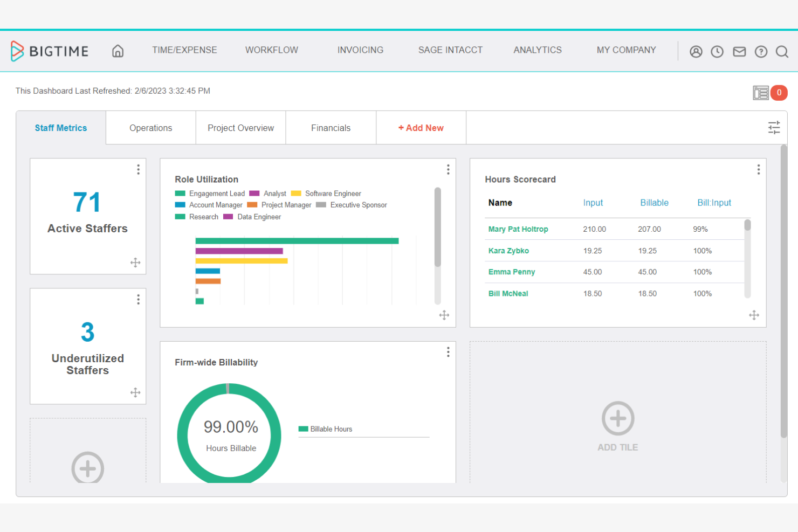Click the Add New dashboard button
This screenshot has width=798, height=532.
421,128
